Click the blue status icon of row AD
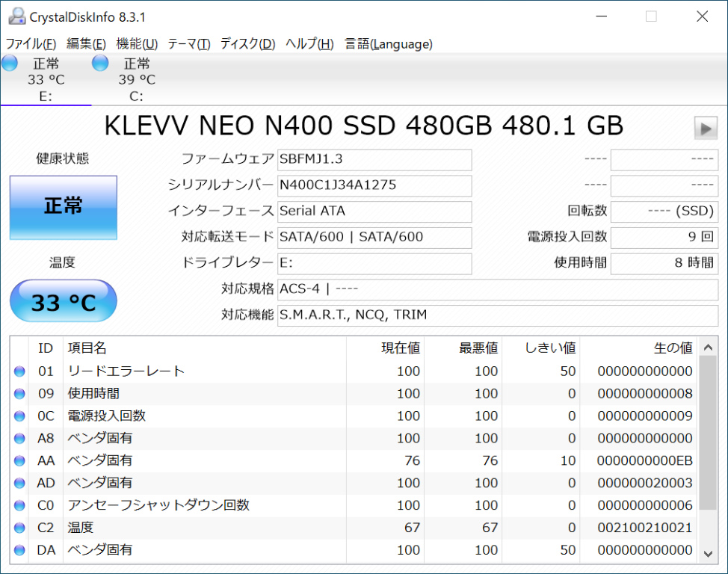 tap(19, 483)
